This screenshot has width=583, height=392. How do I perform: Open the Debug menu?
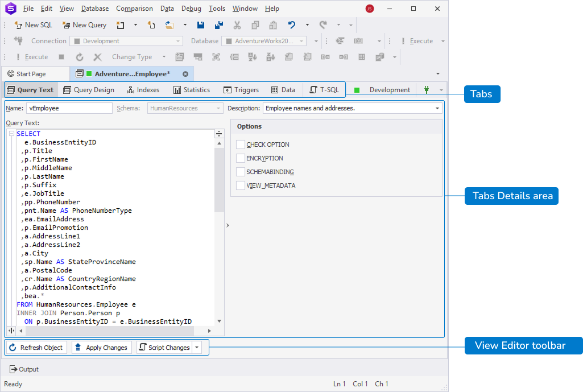pyautogui.click(x=191, y=8)
